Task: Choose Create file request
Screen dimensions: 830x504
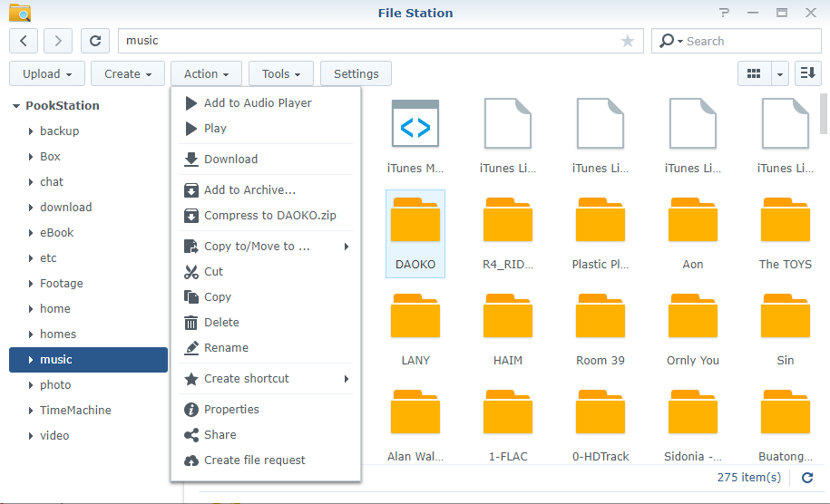Action: pyautogui.click(x=266, y=460)
